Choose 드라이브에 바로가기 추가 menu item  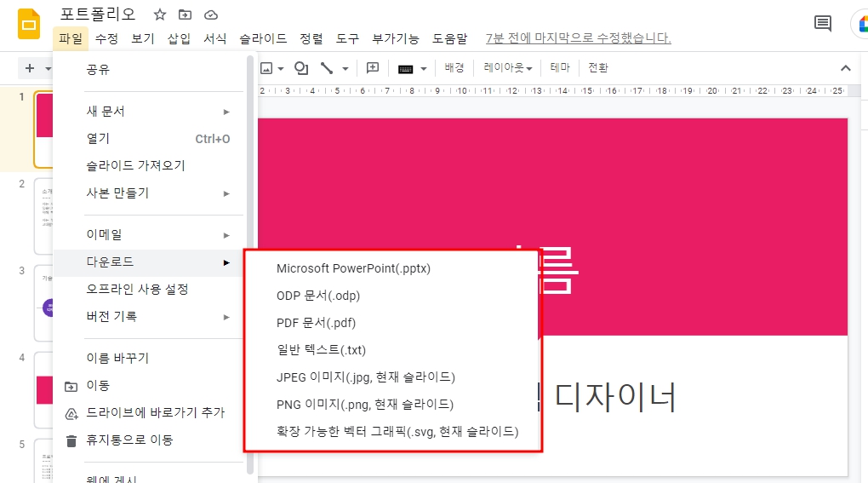[148, 412]
